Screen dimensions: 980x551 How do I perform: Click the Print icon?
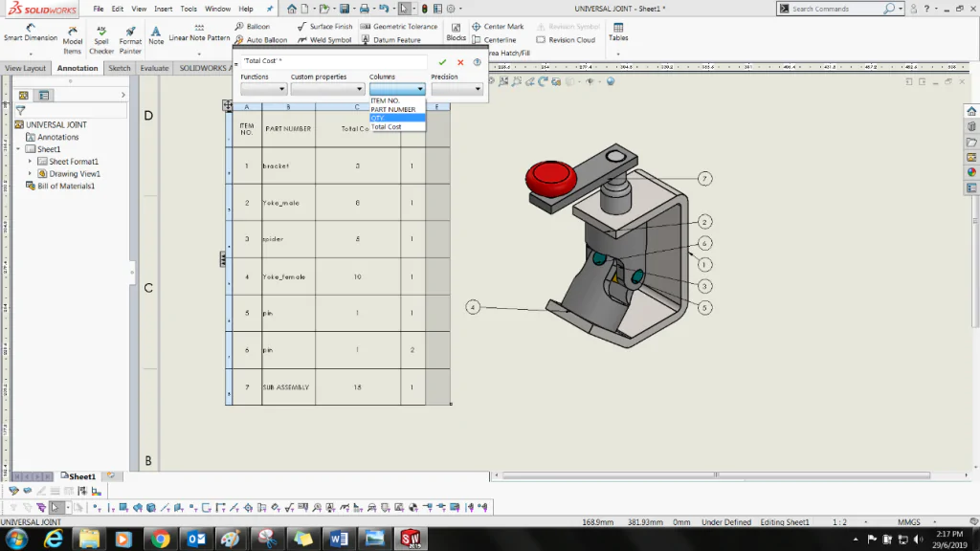click(x=365, y=9)
